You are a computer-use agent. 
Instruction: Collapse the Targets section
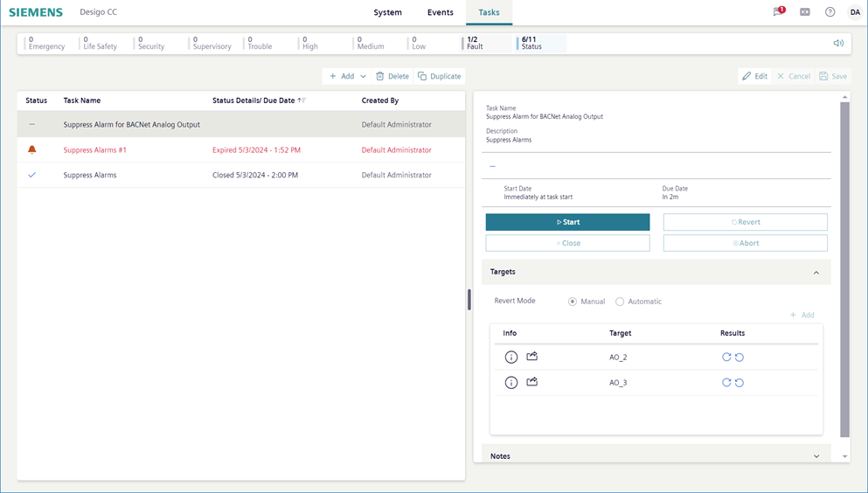pos(816,273)
